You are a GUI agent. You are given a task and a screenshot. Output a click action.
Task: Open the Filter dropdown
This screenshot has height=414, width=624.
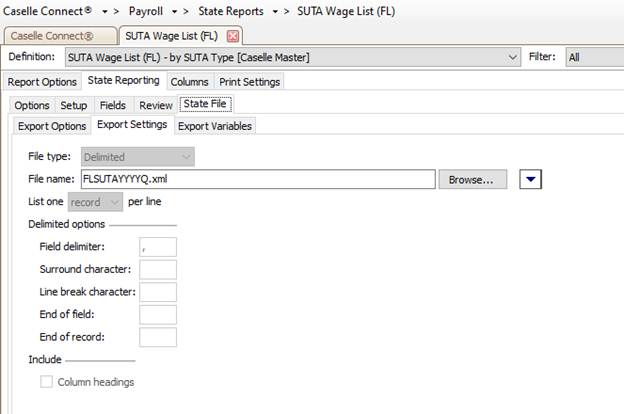pos(594,58)
